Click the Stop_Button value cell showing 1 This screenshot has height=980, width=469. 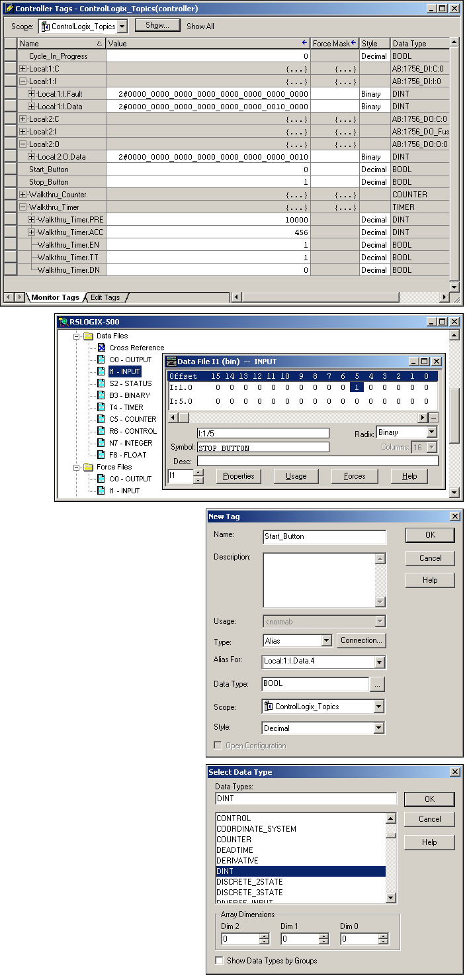[x=208, y=182]
